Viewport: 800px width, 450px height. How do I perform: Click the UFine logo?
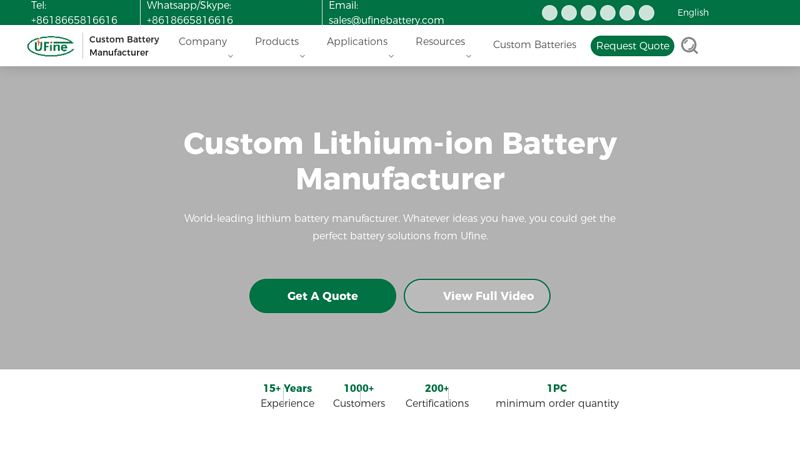click(51, 46)
